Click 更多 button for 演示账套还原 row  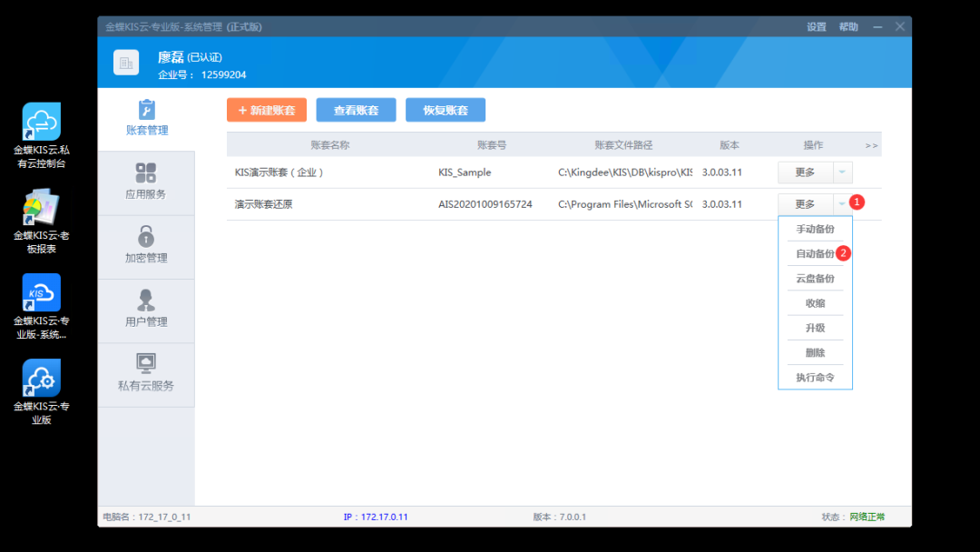click(805, 204)
